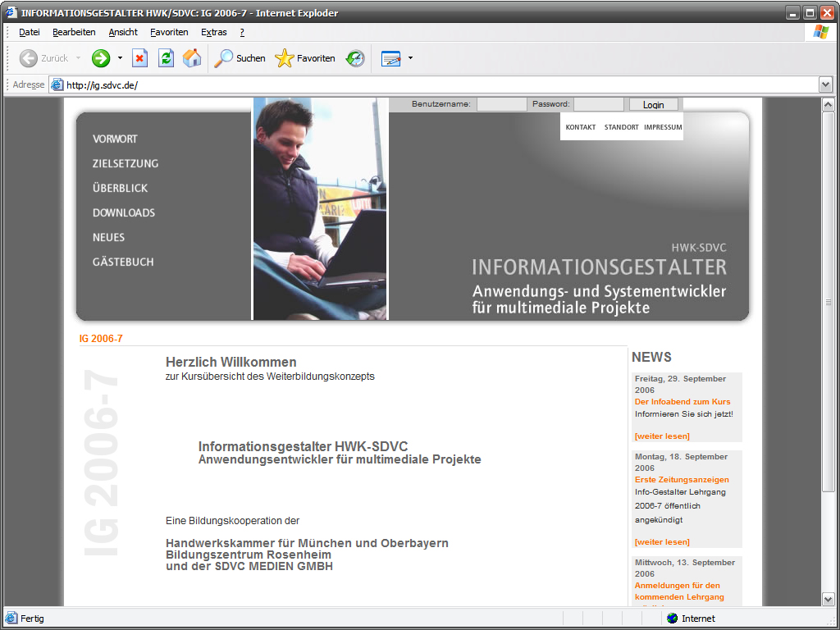840x630 pixels.
Task: Click 'Mittwoch, 13. September 2006' date
Action: click(x=685, y=568)
